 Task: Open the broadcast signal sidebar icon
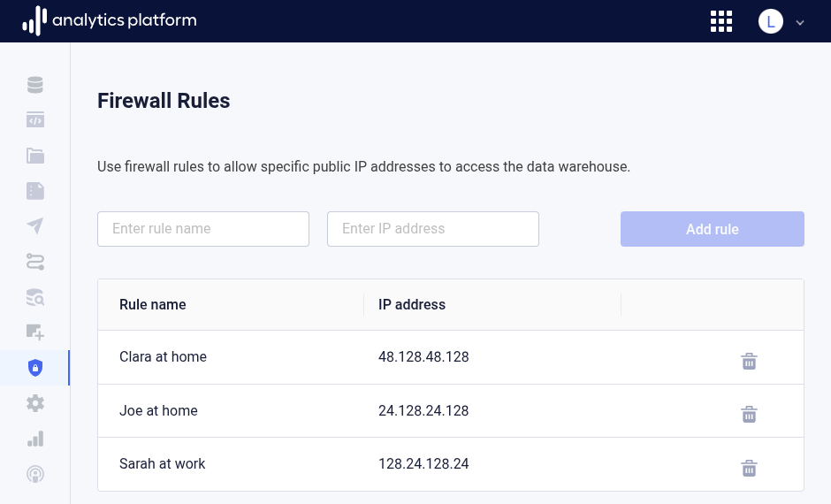click(x=35, y=474)
